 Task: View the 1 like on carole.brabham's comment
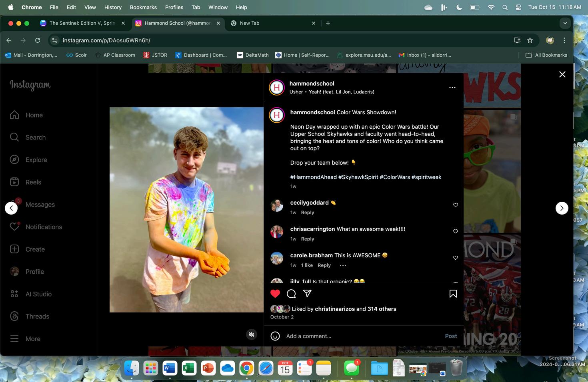click(307, 265)
